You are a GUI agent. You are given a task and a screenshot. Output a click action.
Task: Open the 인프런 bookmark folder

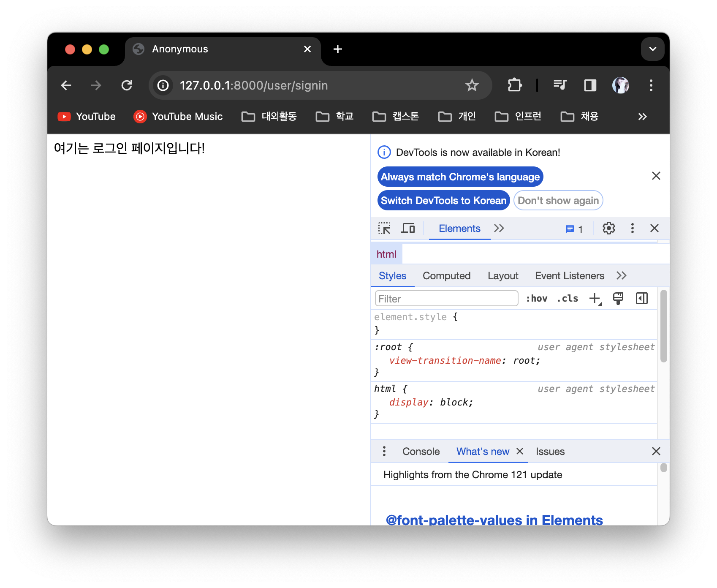point(518,117)
